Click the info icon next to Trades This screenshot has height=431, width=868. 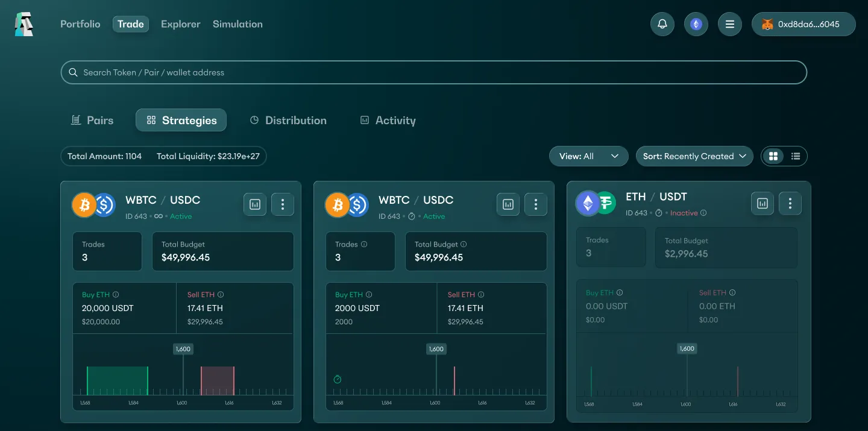click(364, 244)
